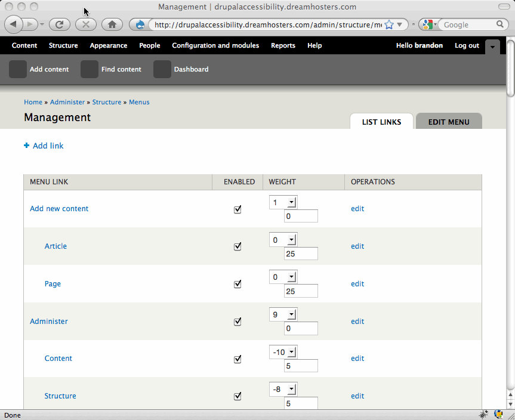Select the Add content shortcut icon
The width and height of the screenshot is (515, 420).
(x=17, y=69)
